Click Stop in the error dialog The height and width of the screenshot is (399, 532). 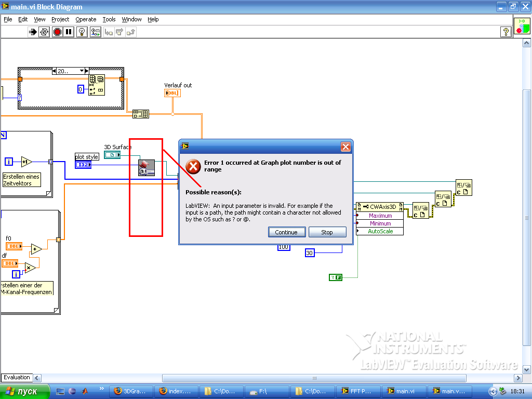tap(327, 232)
